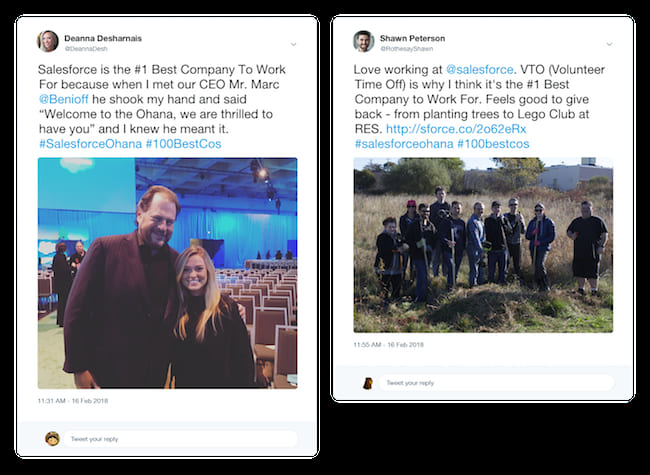The width and height of the screenshot is (650, 475).
Task: Open the sforce.co/2o62eRx link
Action: [456, 129]
